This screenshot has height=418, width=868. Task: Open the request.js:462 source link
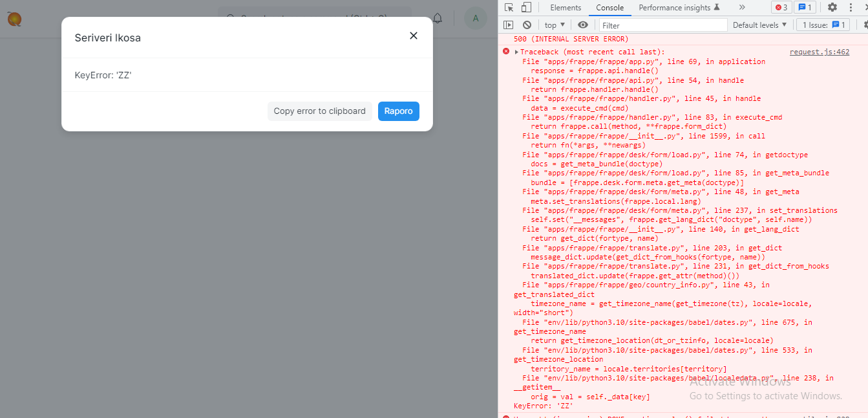pos(820,52)
